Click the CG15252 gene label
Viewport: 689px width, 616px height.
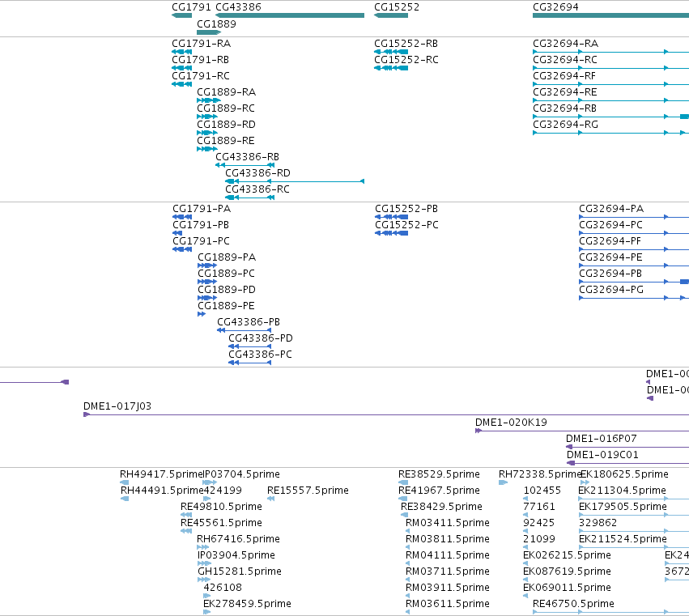point(397,7)
